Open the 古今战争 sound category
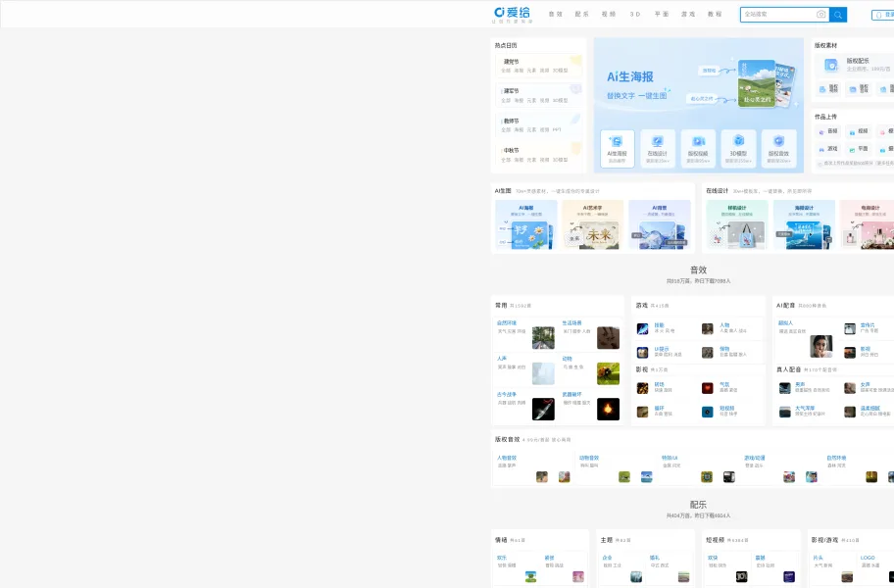Image resolution: width=894 pixels, height=588 pixels. tap(506, 394)
